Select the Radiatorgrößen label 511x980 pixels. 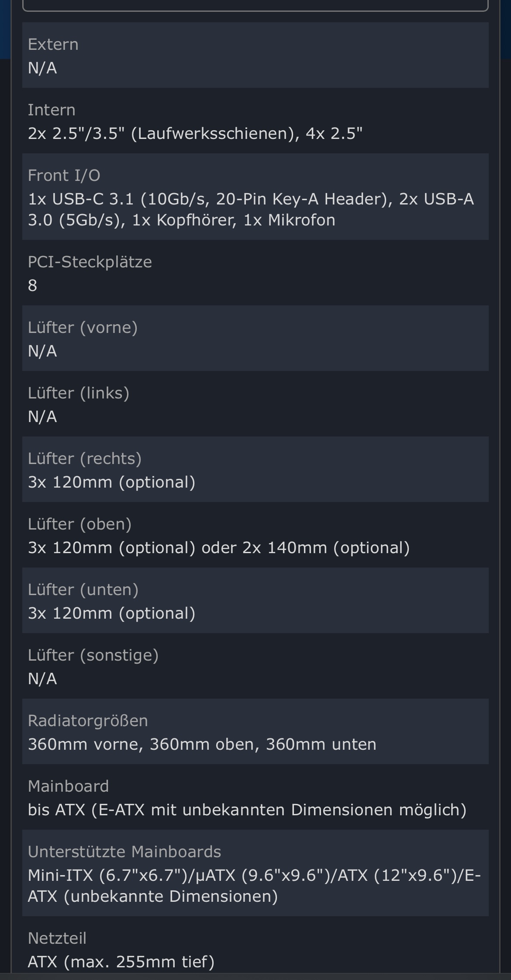[88, 721]
